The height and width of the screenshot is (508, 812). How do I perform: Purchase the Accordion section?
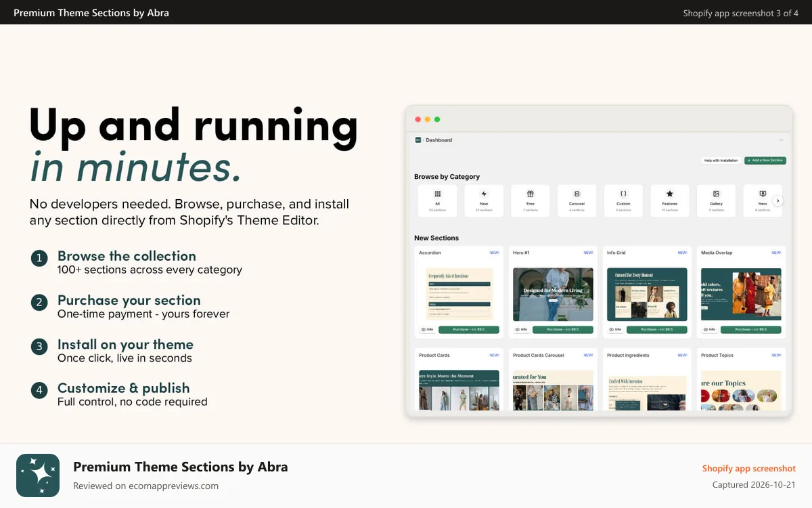click(469, 330)
